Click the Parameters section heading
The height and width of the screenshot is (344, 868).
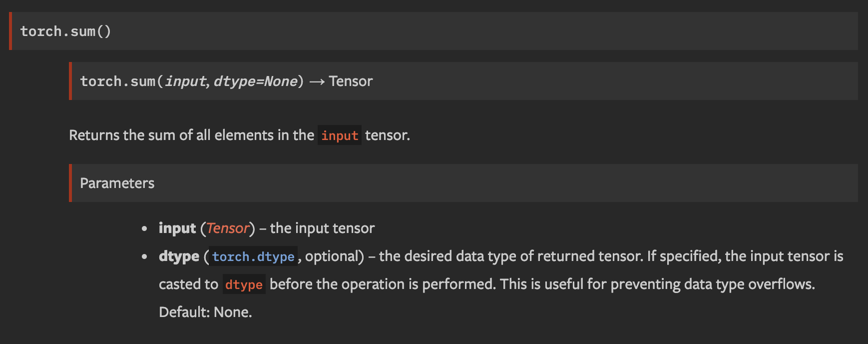click(117, 183)
